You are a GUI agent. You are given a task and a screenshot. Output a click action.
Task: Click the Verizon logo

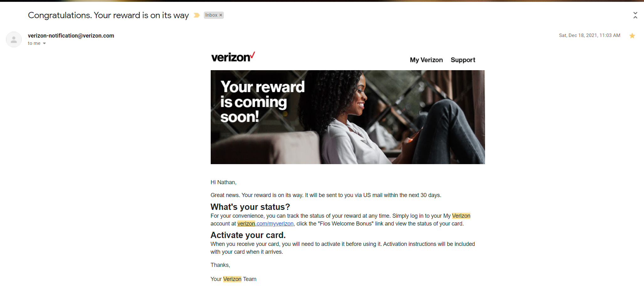pyautogui.click(x=233, y=57)
